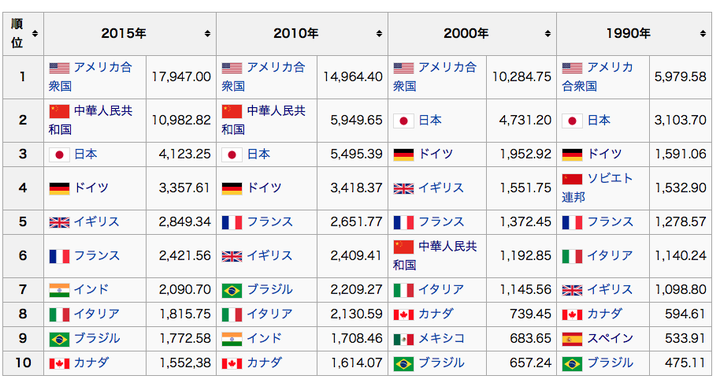This screenshot has height=383, width=720.
Task: Select the value 657.24
Action: tap(530, 363)
